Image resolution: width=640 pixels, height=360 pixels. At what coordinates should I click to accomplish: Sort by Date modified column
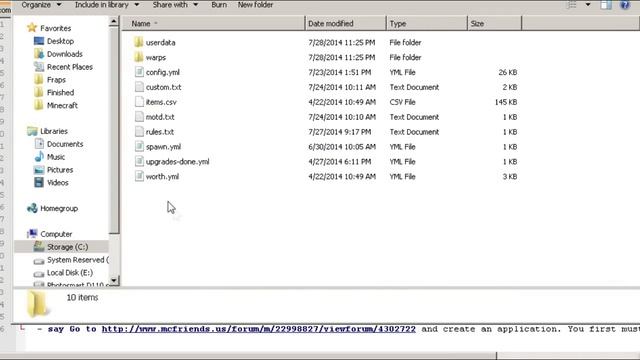[345, 24]
